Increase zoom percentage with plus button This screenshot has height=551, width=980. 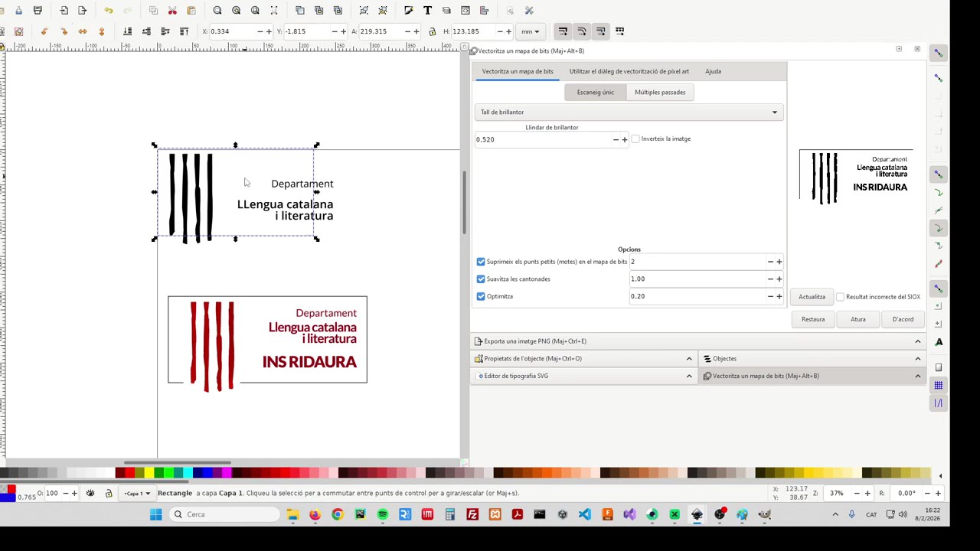point(868,494)
